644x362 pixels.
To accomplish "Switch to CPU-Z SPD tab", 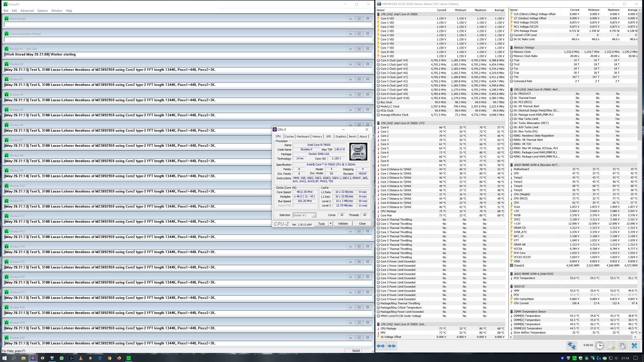I will pyautogui.click(x=328, y=136).
